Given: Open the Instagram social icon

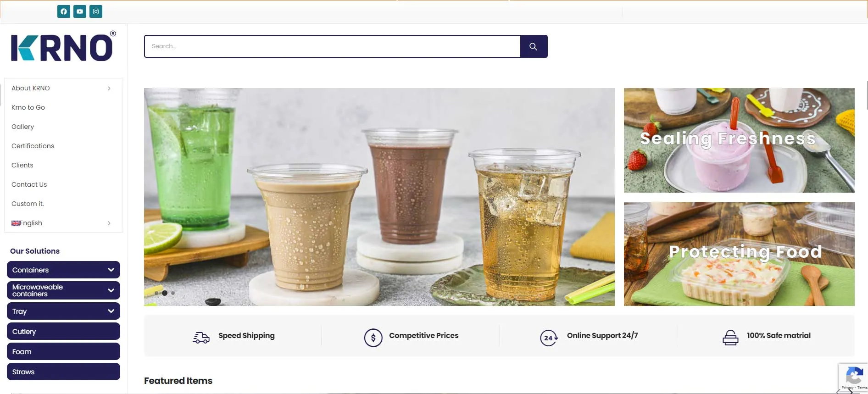Looking at the screenshot, I should point(96,11).
